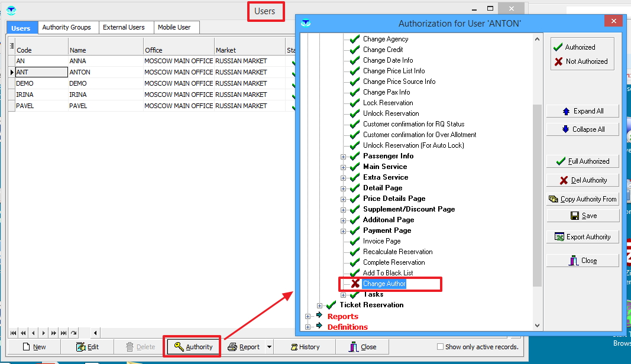
Task: Click the key icon on Authority button
Action: point(179,347)
